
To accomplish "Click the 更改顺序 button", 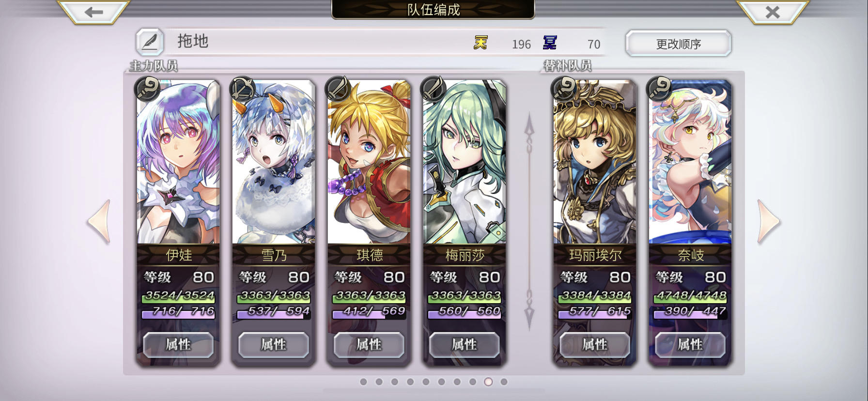I will click(679, 44).
